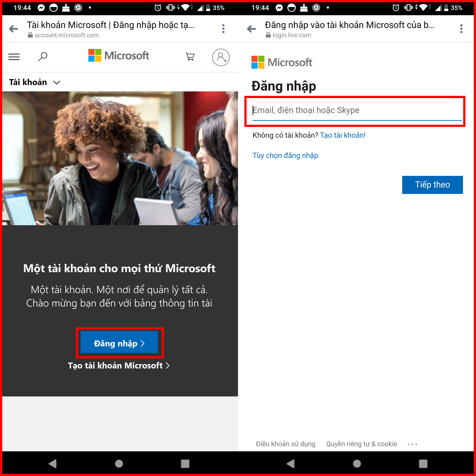Tap Android home button on right screen
Image resolution: width=476 pixels, height=476 pixels.
[x=357, y=463]
